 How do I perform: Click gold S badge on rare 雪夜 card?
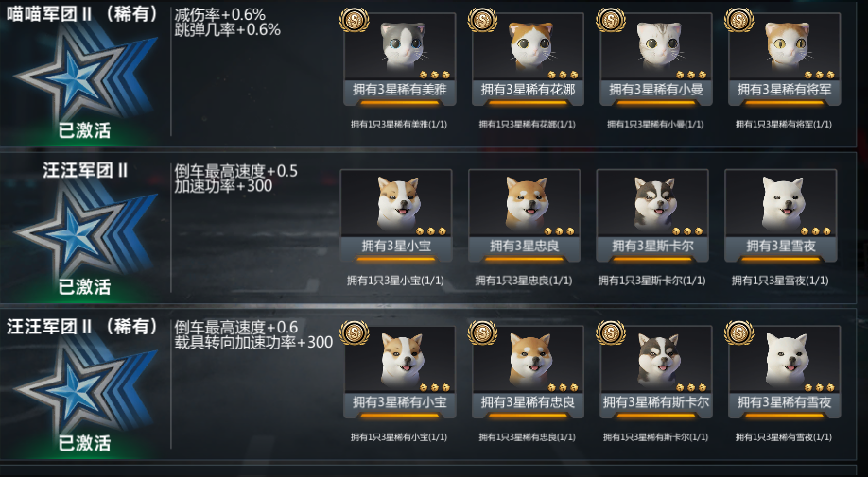point(739,332)
